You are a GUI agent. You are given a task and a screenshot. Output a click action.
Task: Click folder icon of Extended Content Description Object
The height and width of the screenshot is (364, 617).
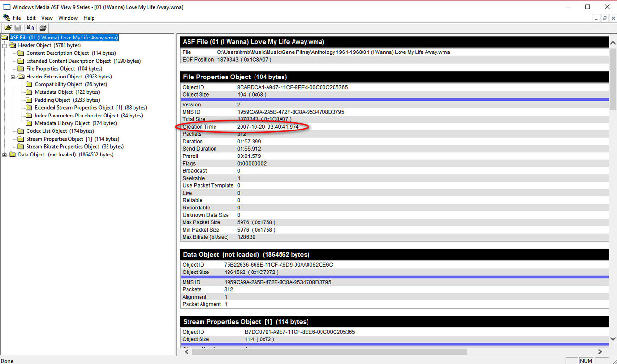coord(21,61)
